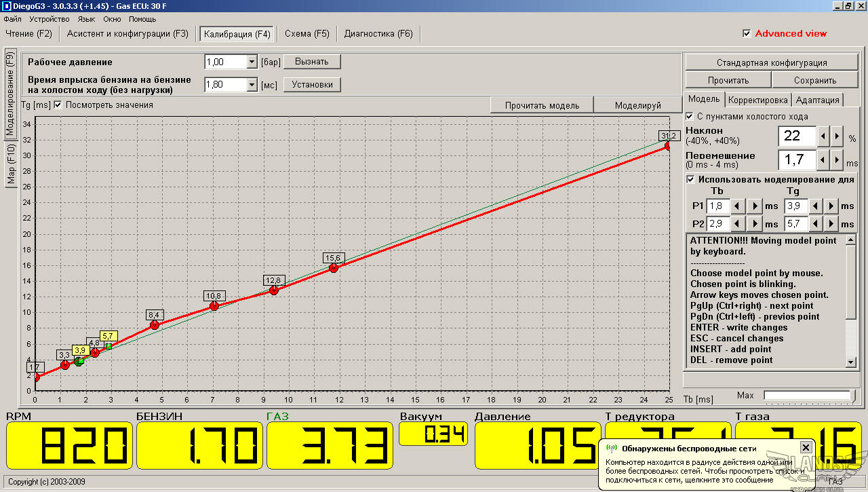The width and height of the screenshot is (868, 492).
Task: Click right arrow to increase Наклон value
Action: (x=837, y=136)
